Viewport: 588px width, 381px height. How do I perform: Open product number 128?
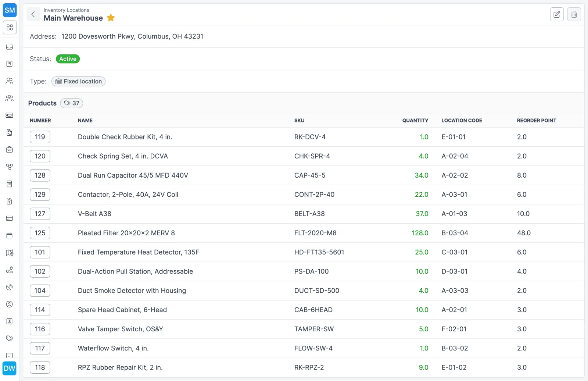pyautogui.click(x=40, y=175)
